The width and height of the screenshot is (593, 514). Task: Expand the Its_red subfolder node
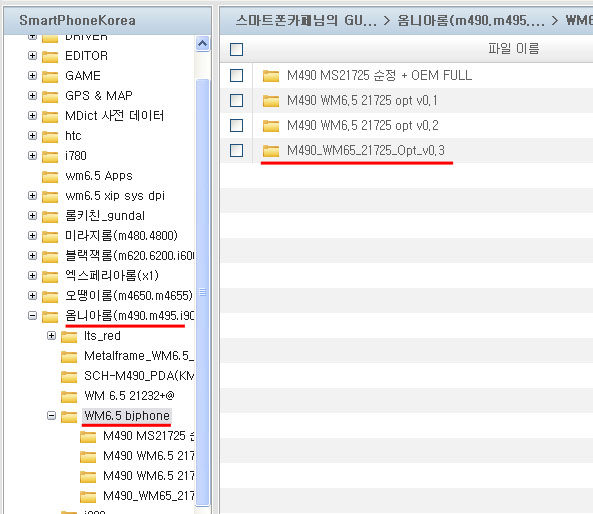point(51,335)
